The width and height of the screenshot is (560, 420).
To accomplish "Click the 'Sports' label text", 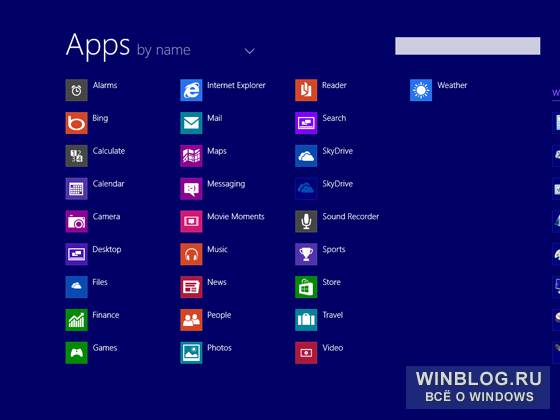I will (334, 250).
